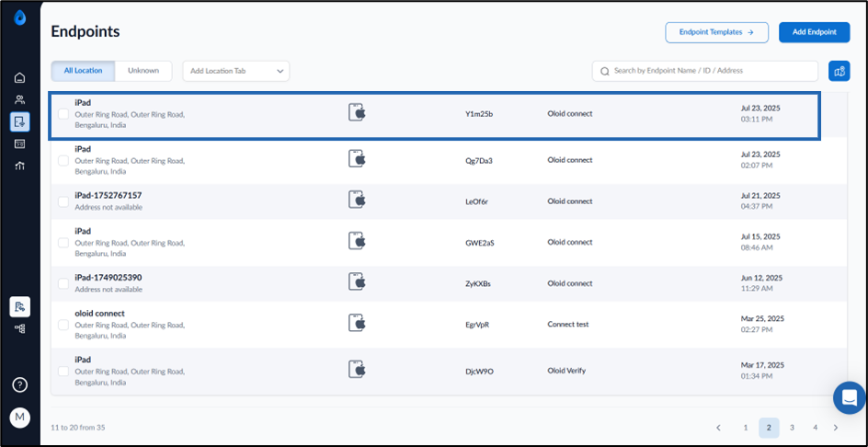The image size is (868, 447).
Task: Click the iPad device icon for ZyKXBs
Action: tap(357, 281)
